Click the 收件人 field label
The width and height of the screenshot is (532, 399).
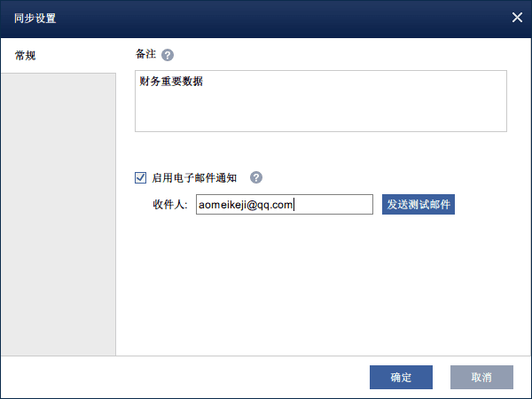coord(169,205)
